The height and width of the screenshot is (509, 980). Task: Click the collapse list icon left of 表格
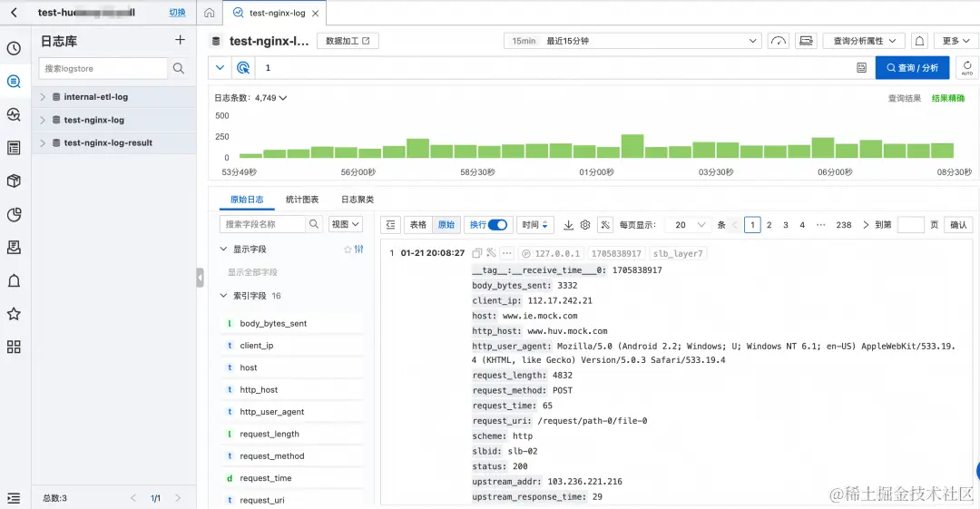[x=390, y=224]
